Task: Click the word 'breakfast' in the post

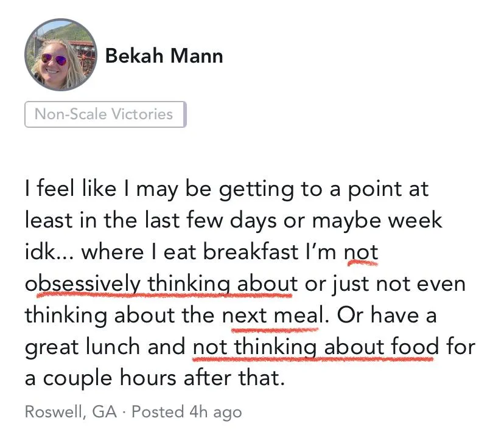Action: coord(251,251)
